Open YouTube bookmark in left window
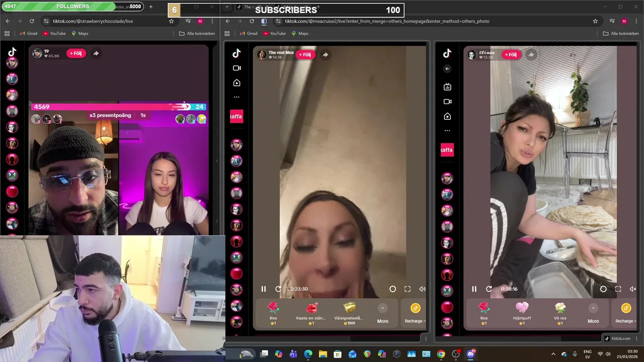The image size is (644, 362). [x=54, y=33]
